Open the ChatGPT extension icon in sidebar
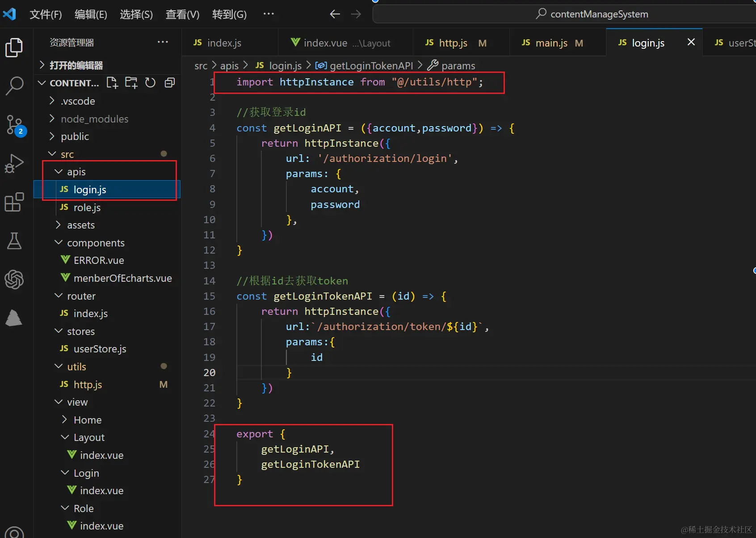The width and height of the screenshot is (756, 538). coord(15,280)
